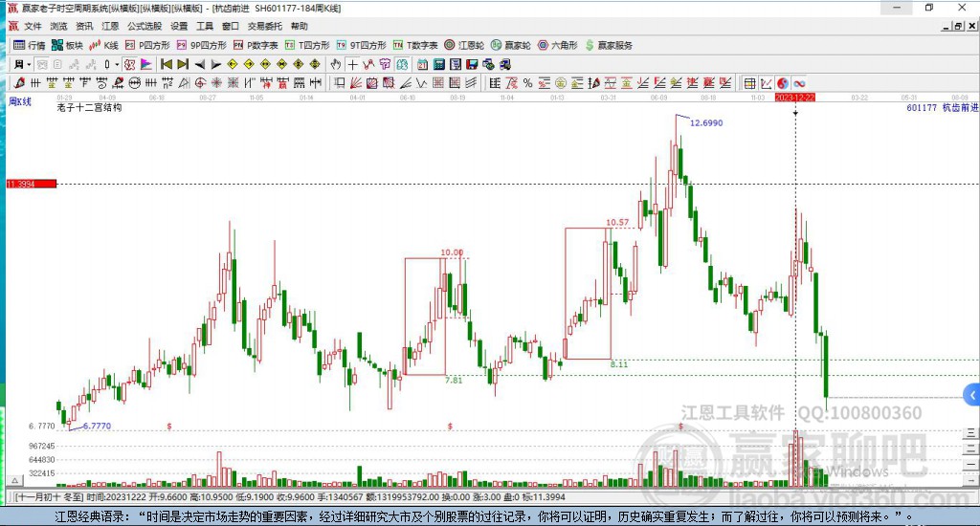Expand the 月 period dropdown arrow
The image size is (980, 526).
pyautogui.click(x=29, y=64)
